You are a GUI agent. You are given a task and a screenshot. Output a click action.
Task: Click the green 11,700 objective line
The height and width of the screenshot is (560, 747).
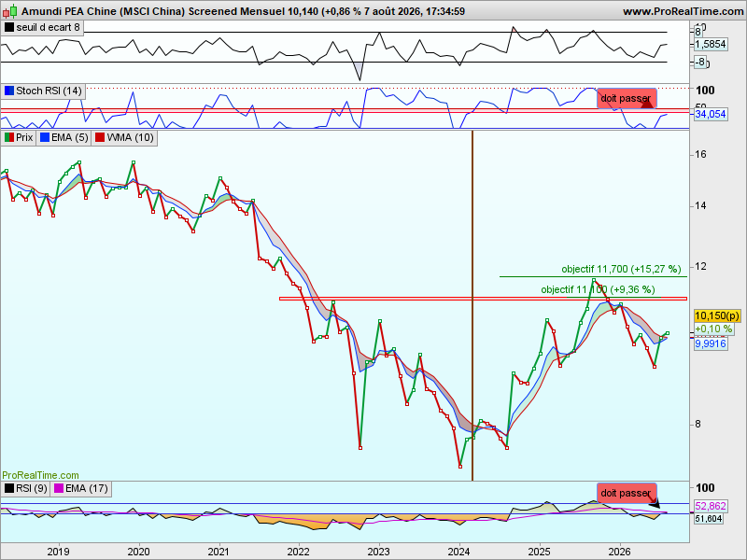(x=593, y=276)
